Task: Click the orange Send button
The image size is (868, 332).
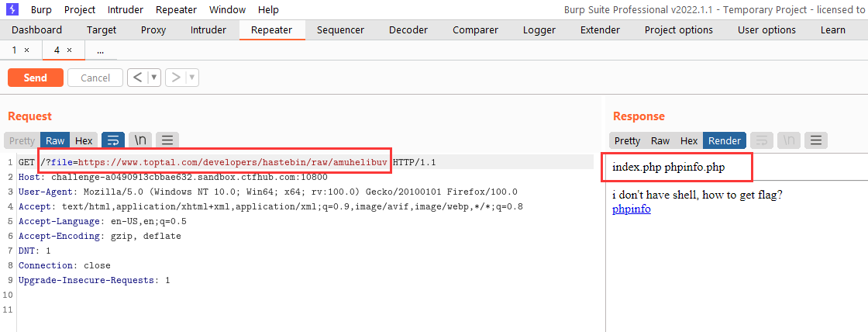Action: [x=36, y=78]
